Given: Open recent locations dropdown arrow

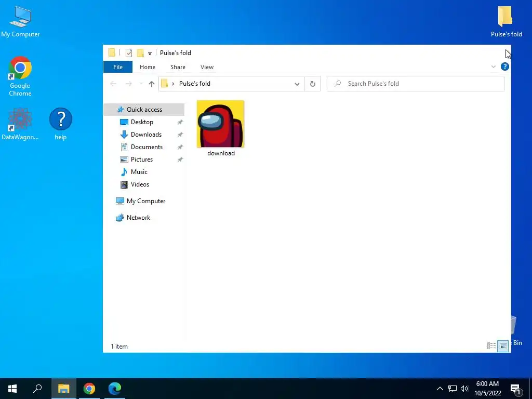Looking at the screenshot, I should tap(141, 84).
